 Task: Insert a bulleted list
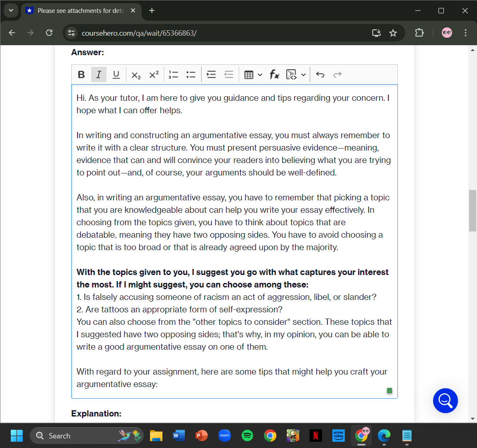[191, 74]
